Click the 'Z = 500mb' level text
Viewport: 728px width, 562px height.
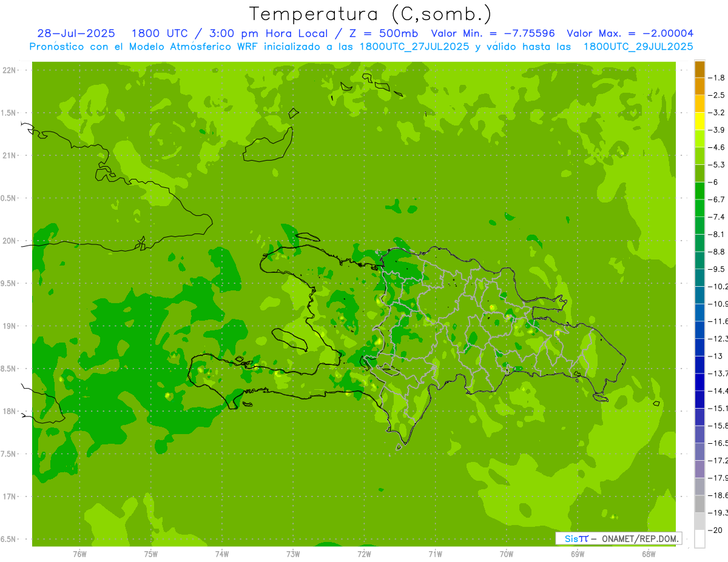(x=383, y=33)
